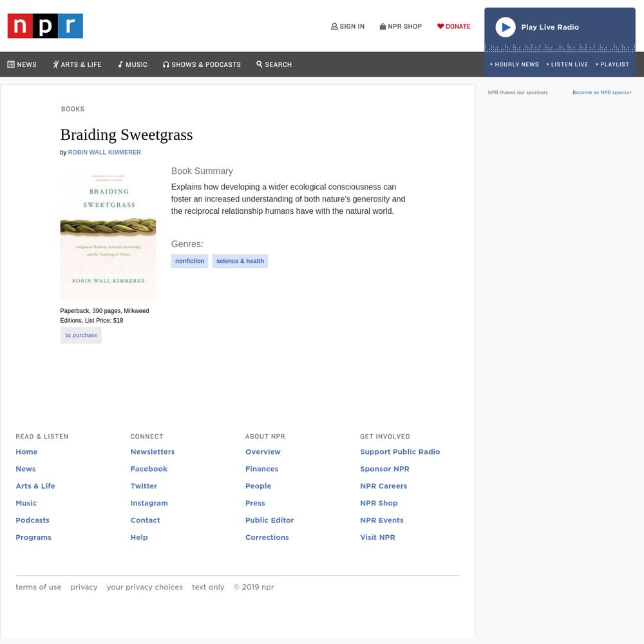The image size is (644, 644).
Task: Open the Playlist option
Action: click(612, 64)
